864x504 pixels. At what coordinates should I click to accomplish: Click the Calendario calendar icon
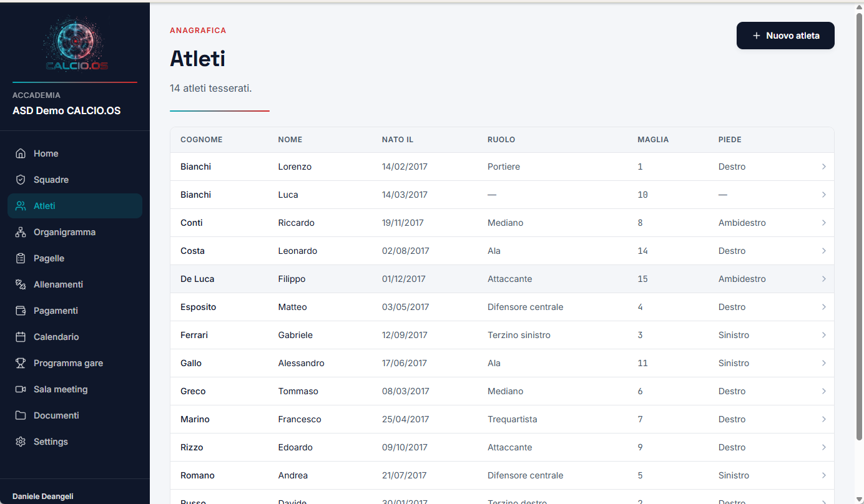21,337
